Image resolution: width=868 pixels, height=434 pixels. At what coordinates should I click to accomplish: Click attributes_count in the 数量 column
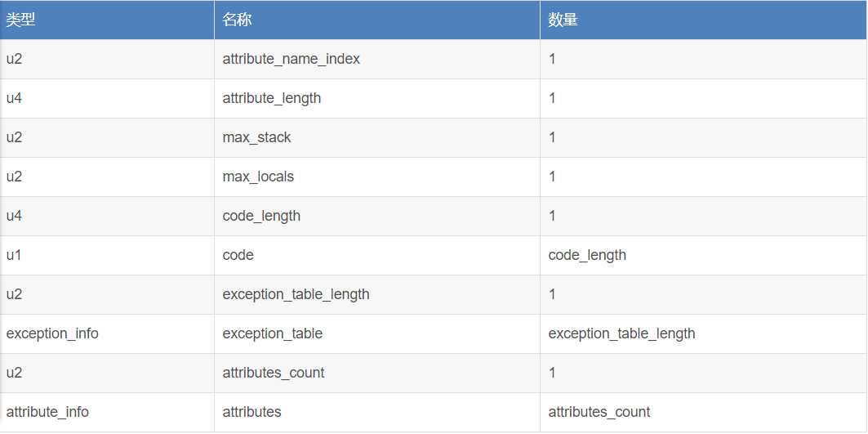[x=599, y=412]
